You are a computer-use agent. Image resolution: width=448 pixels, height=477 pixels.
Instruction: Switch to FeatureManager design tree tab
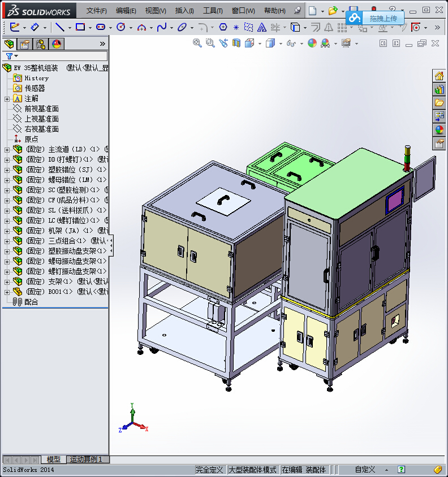coord(10,44)
